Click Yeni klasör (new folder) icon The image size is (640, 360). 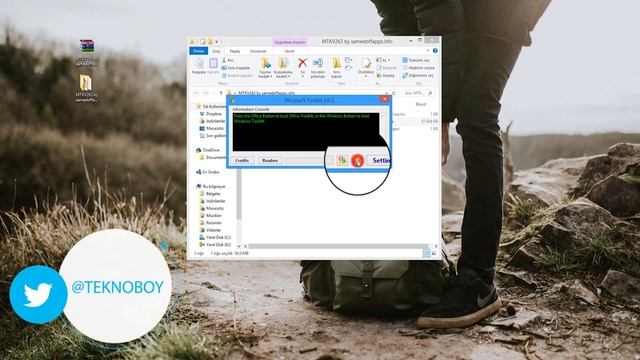pos(336,68)
